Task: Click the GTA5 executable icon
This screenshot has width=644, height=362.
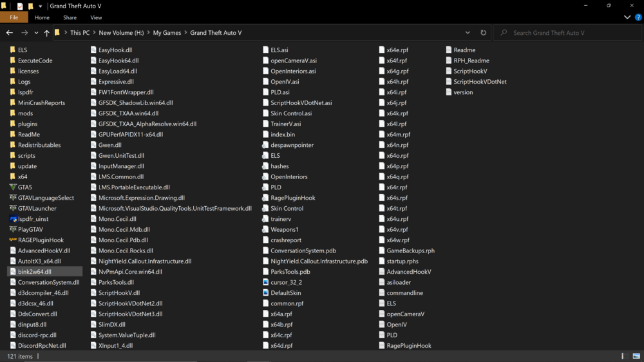Action: click(13, 187)
